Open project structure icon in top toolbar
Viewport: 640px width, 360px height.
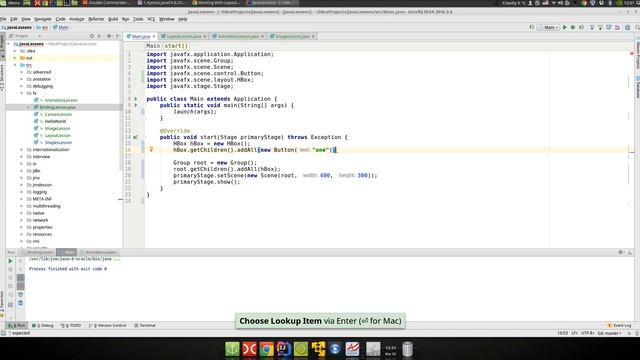628,27
